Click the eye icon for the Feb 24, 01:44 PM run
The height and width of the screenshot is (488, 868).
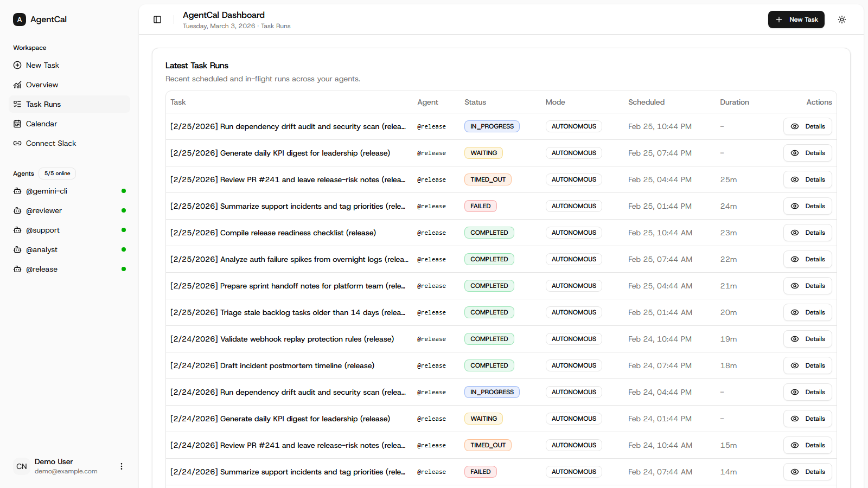click(795, 419)
